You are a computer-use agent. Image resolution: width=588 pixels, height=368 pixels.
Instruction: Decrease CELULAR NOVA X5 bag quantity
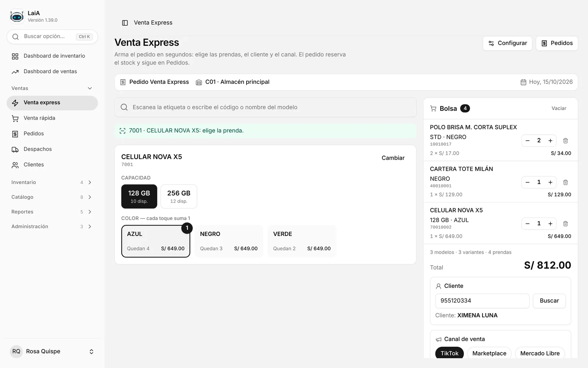pos(527,223)
